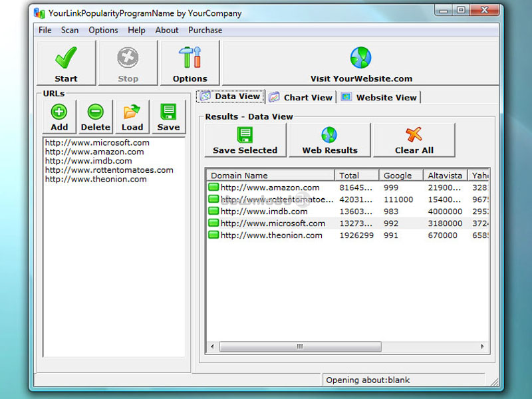Image resolution: width=532 pixels, height=399 pixels.
Task: Click the green checkmark Start button
Action: (x=66, y=63)
